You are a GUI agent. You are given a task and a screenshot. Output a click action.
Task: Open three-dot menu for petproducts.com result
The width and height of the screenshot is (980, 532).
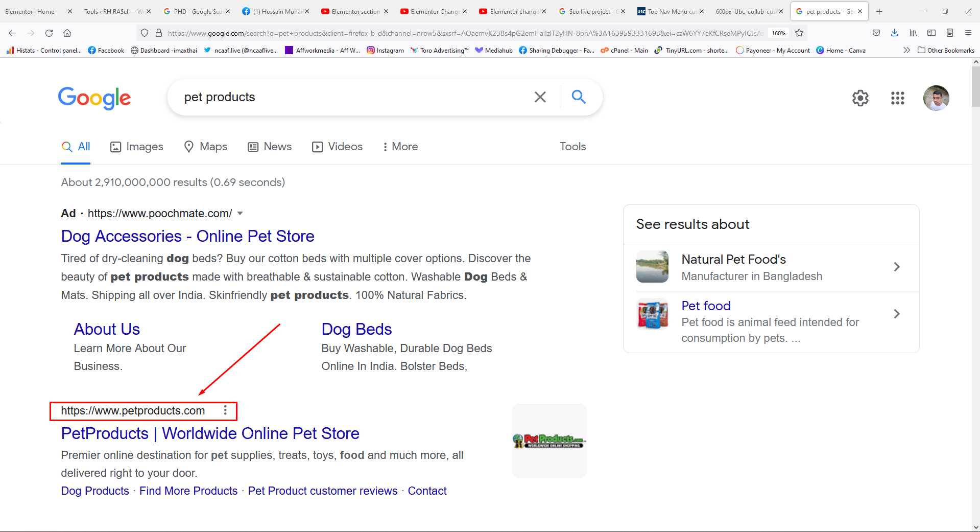(x=225, y=410)
